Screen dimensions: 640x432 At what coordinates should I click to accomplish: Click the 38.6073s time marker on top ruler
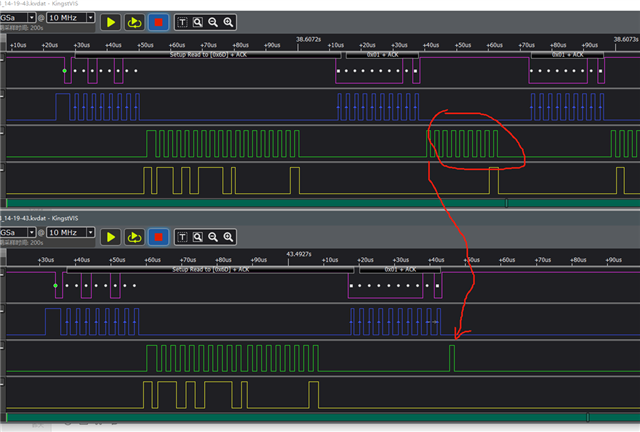(626, 39)
